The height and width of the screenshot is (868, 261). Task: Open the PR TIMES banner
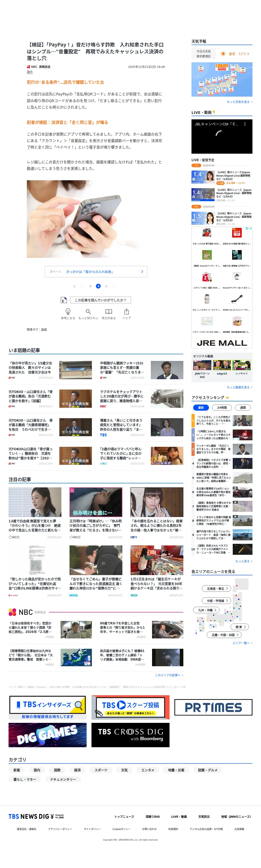[x=213, y=708]
